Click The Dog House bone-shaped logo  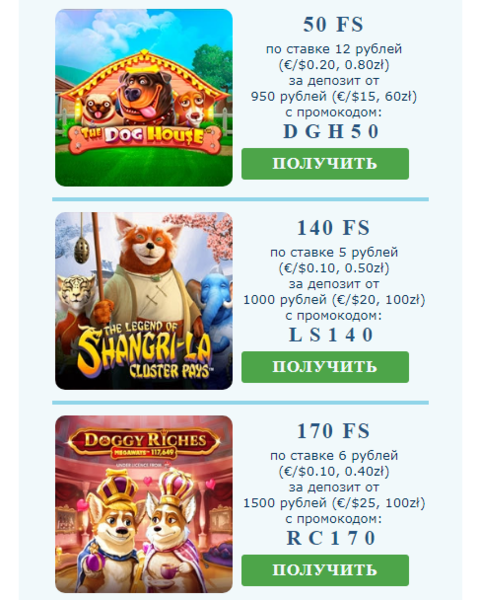[145, 137]
